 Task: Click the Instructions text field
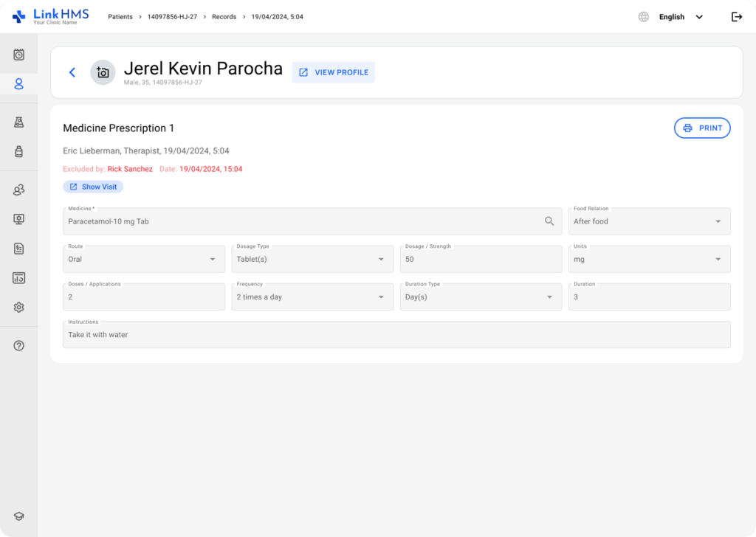[396, 335]
